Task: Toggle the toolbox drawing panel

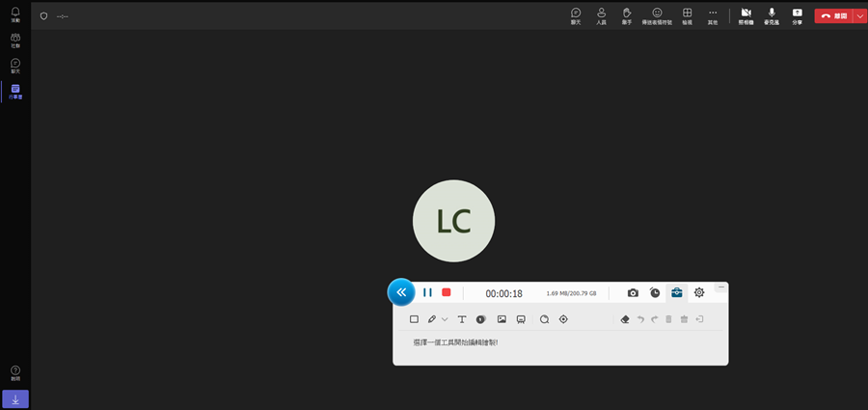Action: [676, 293]
